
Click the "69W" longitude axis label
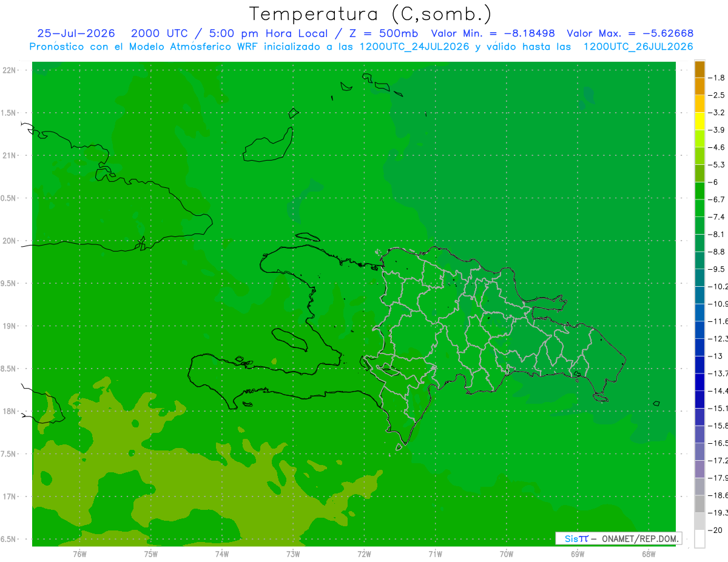click(577, 554)
